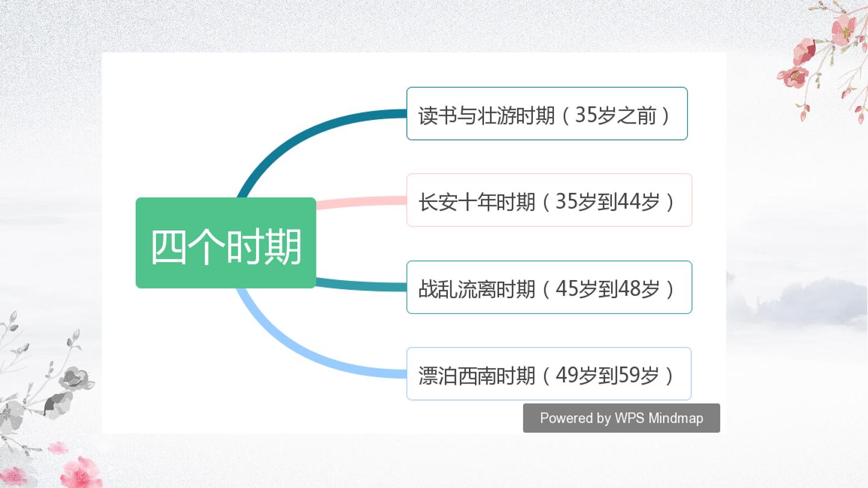
Task: Click the large pink flower in bottom corner
Action: click(81, 473)
